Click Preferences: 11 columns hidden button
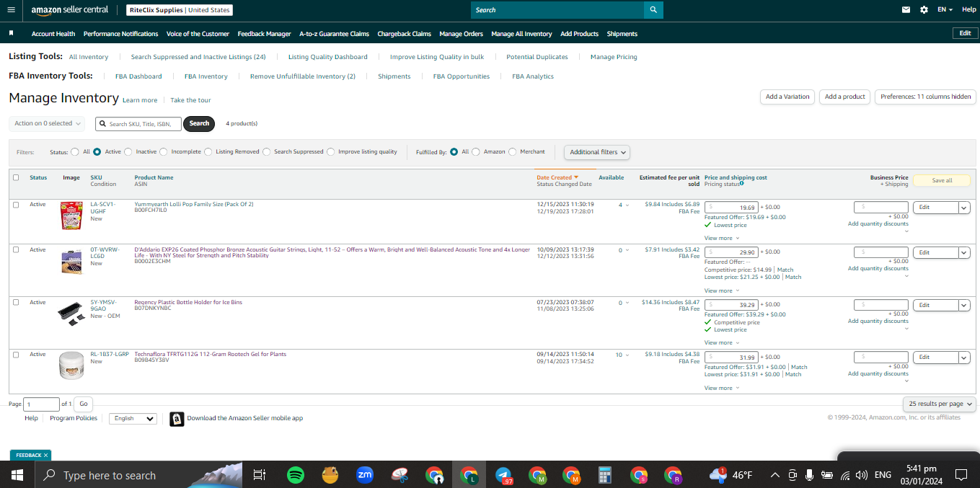This screenshot has height=488, width=980. pos(926,97)
